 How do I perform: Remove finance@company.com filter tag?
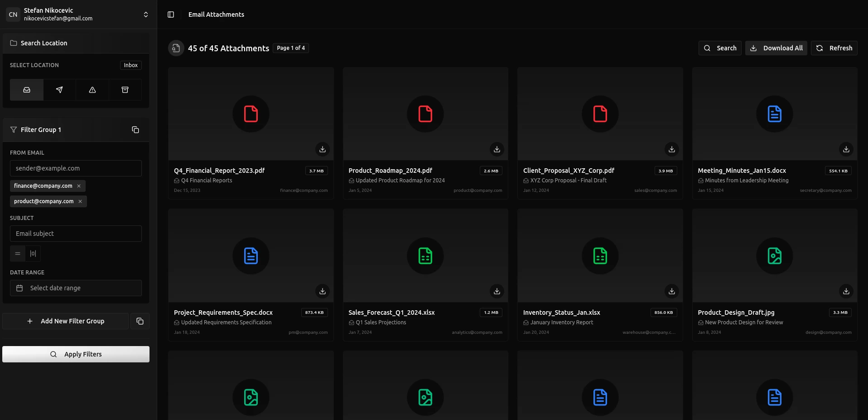click(x=79, y=186)
